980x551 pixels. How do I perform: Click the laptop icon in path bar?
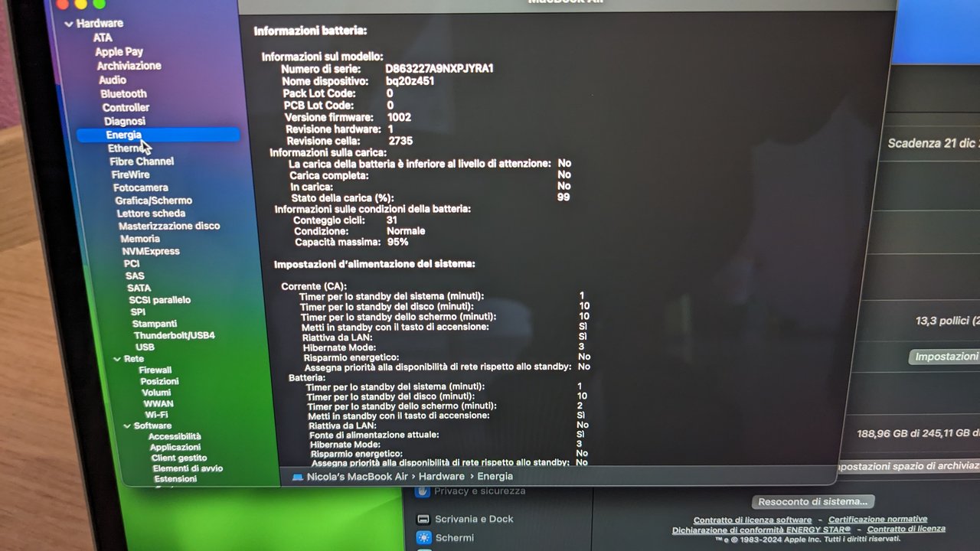[298, 477]
